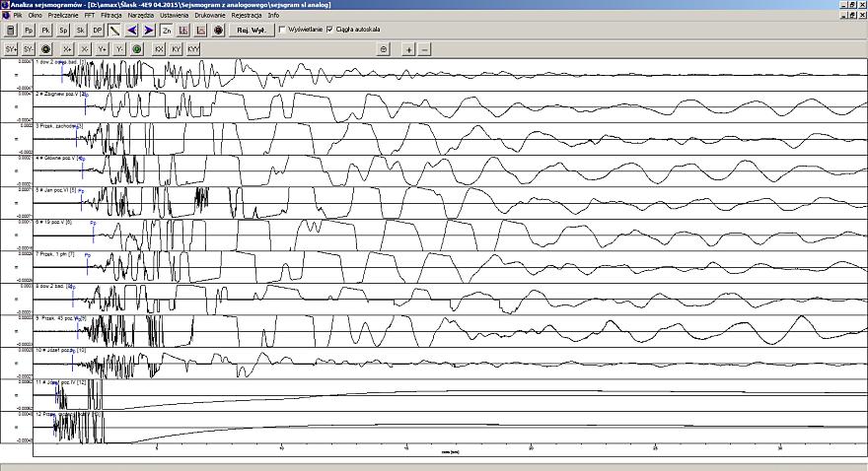Viewport: 868px width, 471px height.
Task: Click the red record circle icon
Action: [218, 30]
